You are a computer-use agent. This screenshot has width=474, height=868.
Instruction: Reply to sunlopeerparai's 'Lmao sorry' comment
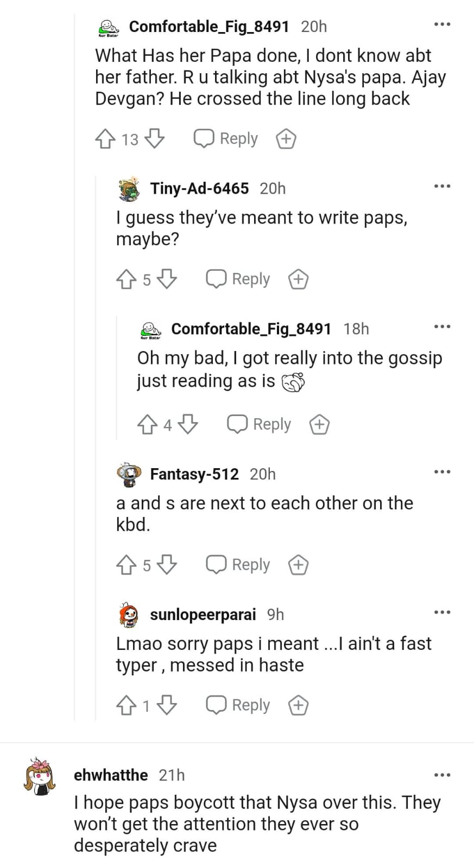[238, 705]
